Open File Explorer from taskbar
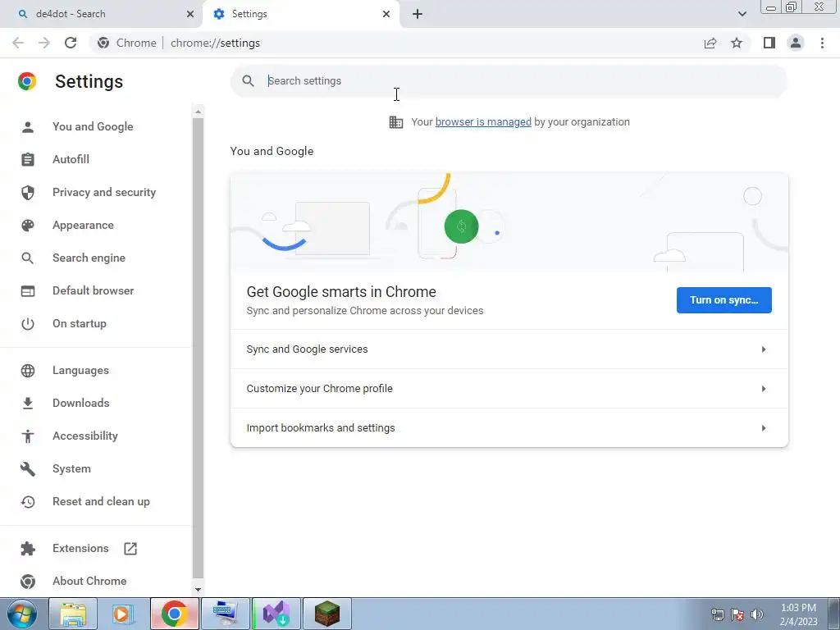Viewport: 840px width, 630px height. 73,614
